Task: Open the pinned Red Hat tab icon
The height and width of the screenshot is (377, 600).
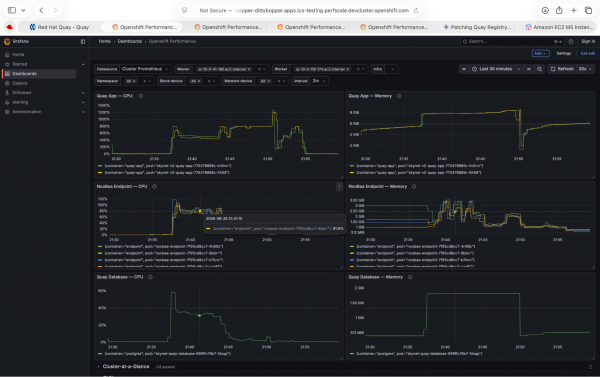Action: (10, 27)
